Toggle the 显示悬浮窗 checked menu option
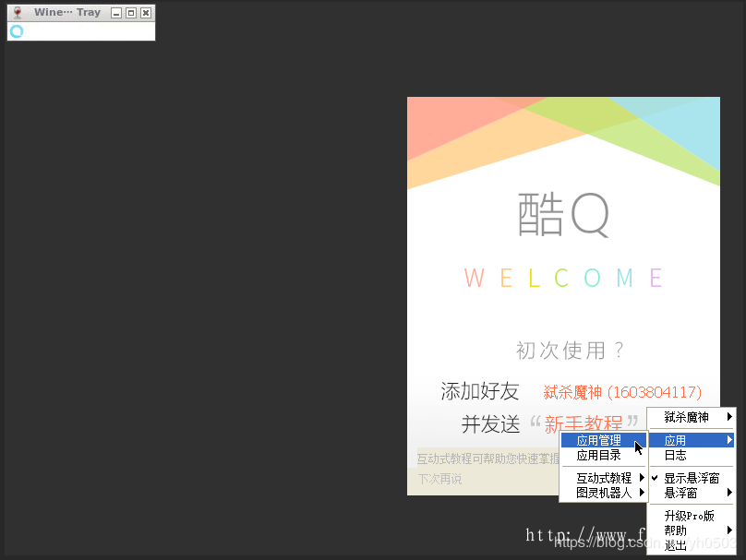 click(692, 479)
